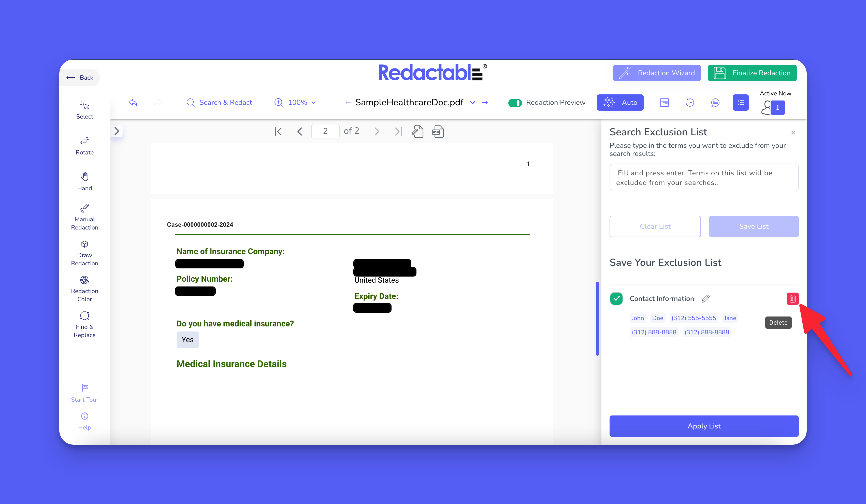This screenshot has height=504, width=866.
Task: Edit Contact Information list with pencil icon
Action: pyautogui.click(x=705, y=298)
